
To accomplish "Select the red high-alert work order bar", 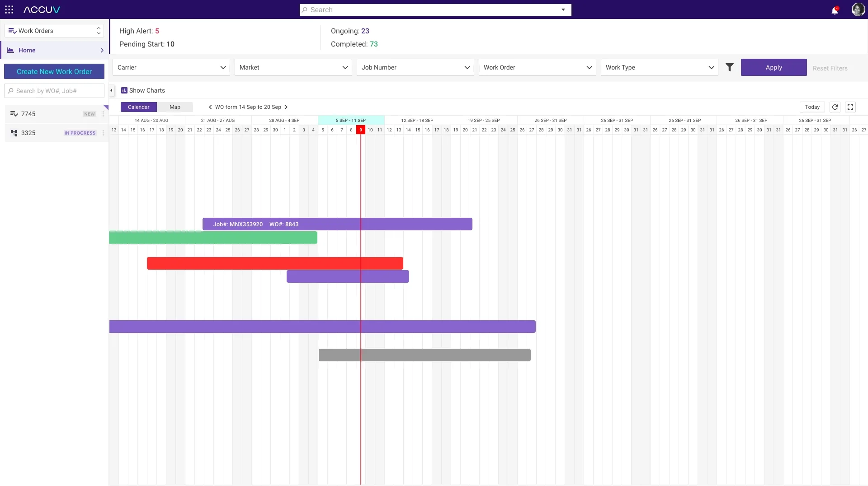I will click(275, 263).
